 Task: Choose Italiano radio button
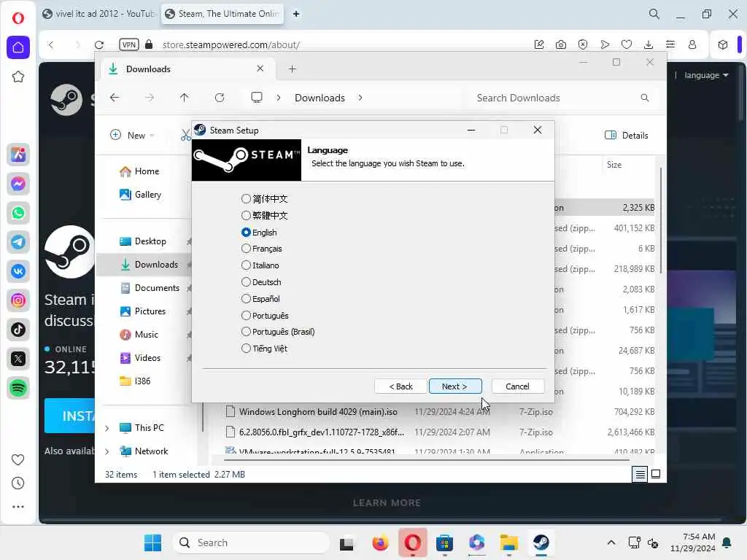[x=260, y=265]
